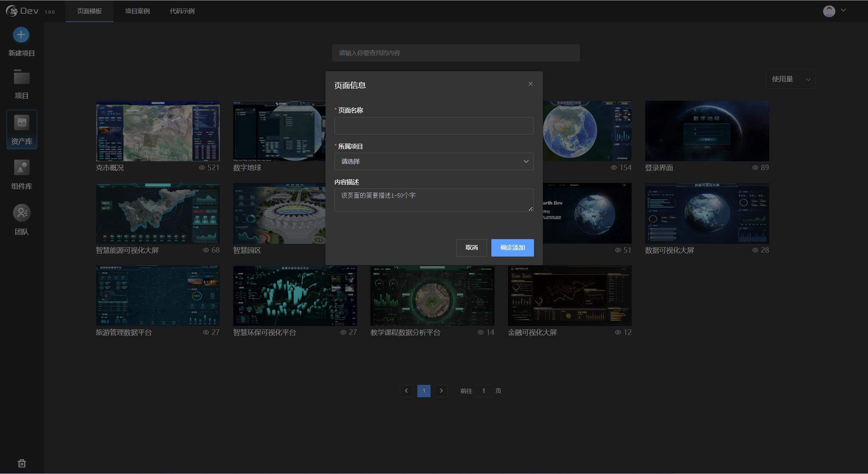Click the eye icon beside 521
The width and height of the screenshot is (868, 474).
point(202,168)
